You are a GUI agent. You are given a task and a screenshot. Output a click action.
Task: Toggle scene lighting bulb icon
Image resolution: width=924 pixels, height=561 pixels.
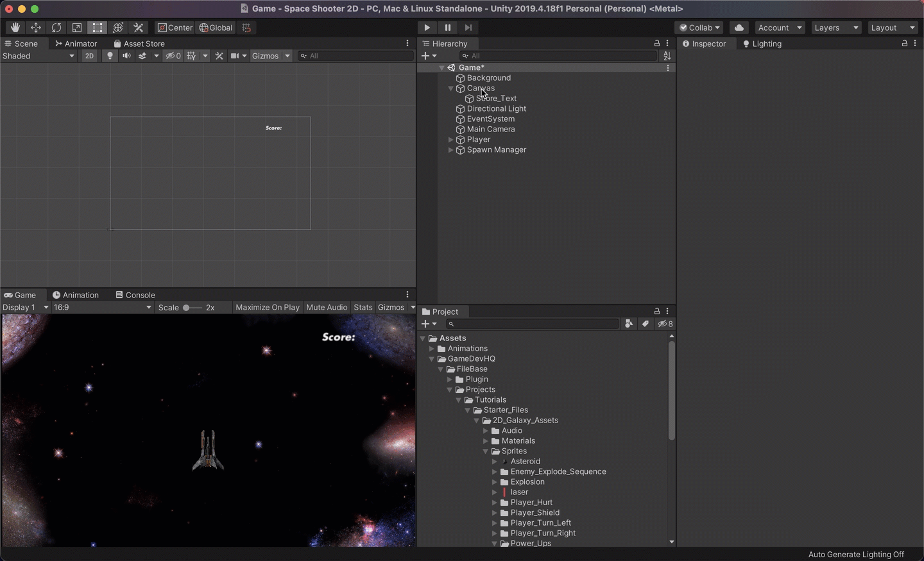[x=110, y=56]
